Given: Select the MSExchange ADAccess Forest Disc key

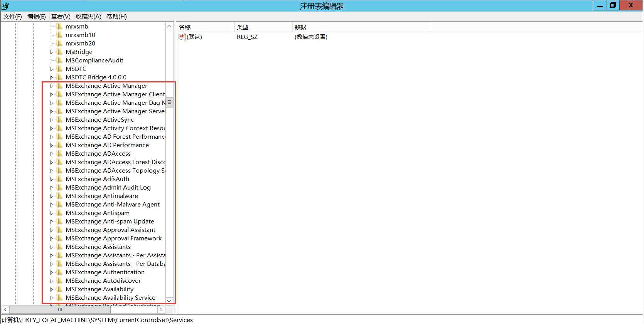Looking at the screenshot, I should click(116, 162).
